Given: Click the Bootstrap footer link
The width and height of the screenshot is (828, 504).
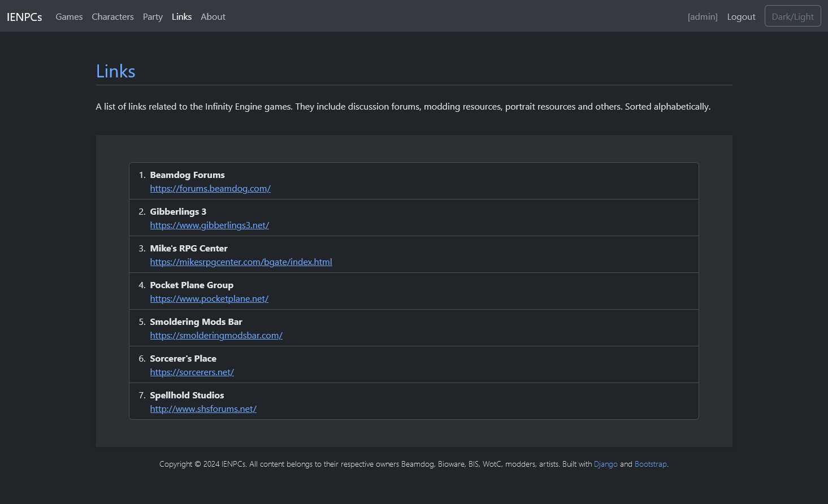Looking at the screenshot, I should (651, 464).
